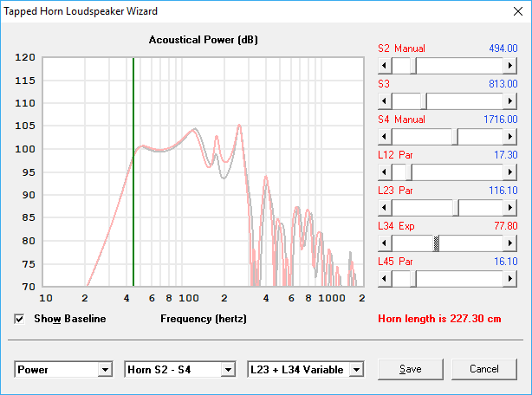Click the L34 value 77.80
The image size is (532, 395).
tap(505, 226)
